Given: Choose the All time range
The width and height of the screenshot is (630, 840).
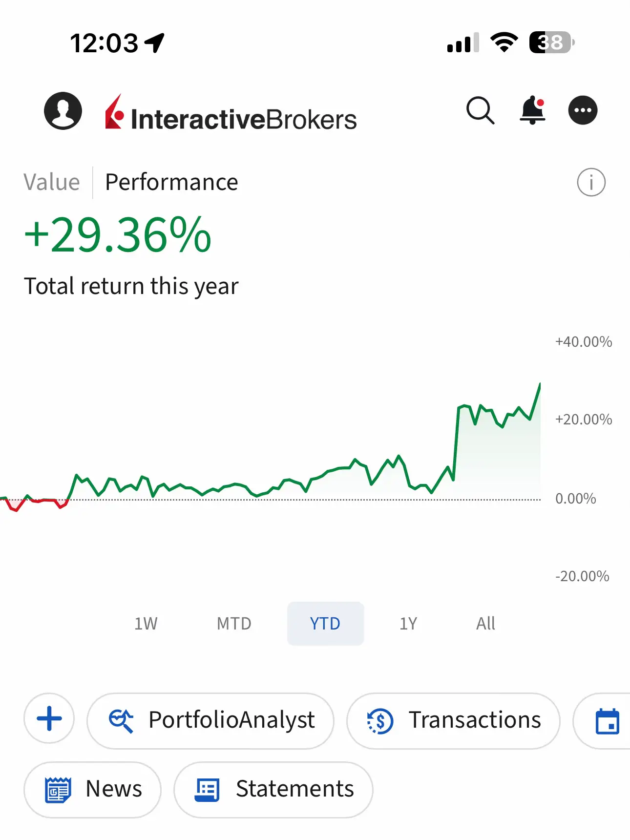Looking at the screenshot, I should pos(485,624).
